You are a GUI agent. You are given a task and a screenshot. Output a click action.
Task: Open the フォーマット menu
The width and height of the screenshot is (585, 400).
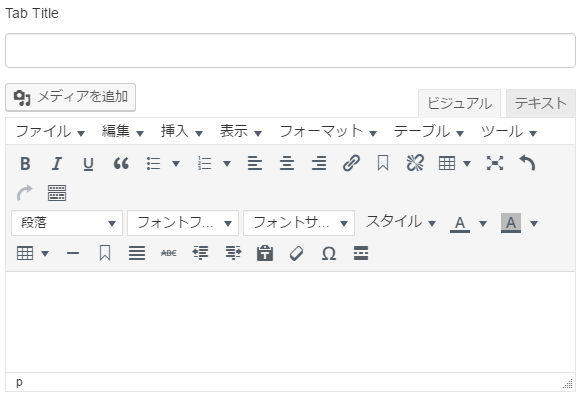coord(328,131)
